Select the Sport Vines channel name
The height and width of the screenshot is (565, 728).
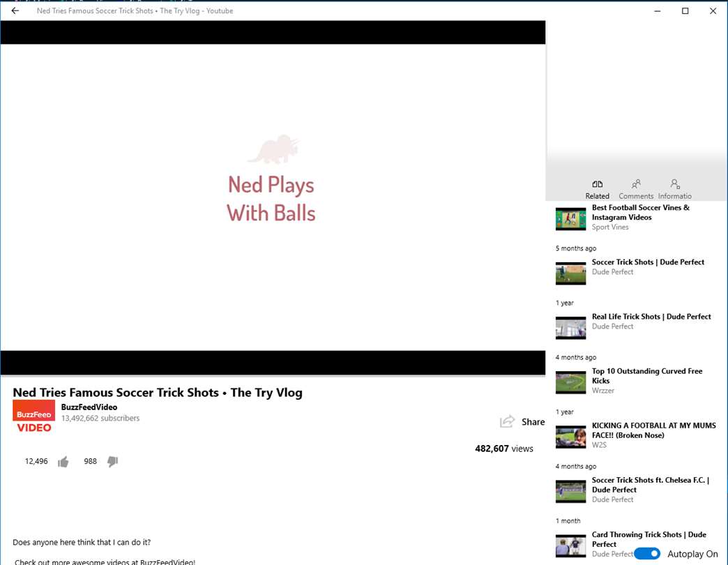pyautogui.click(x=610, y=227)
